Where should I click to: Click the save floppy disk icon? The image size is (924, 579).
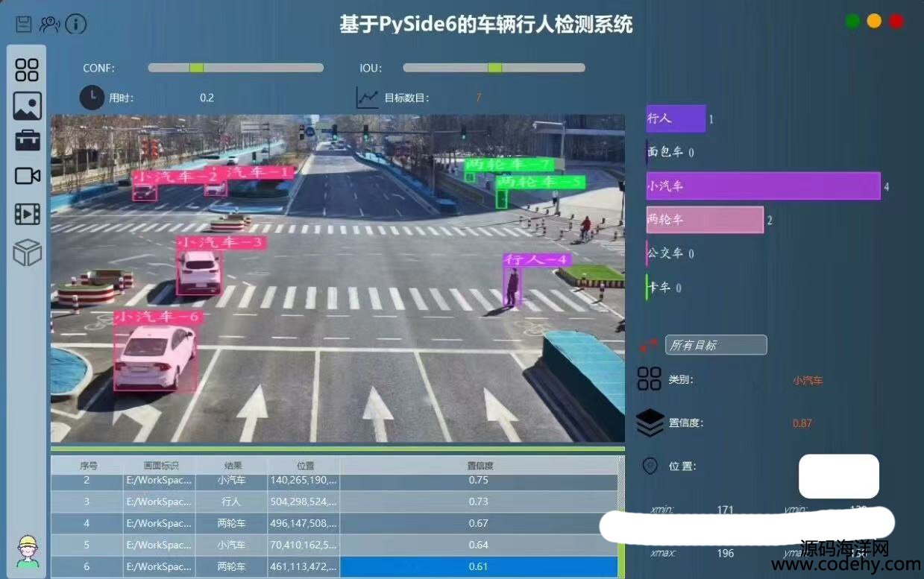coord(24,24)
